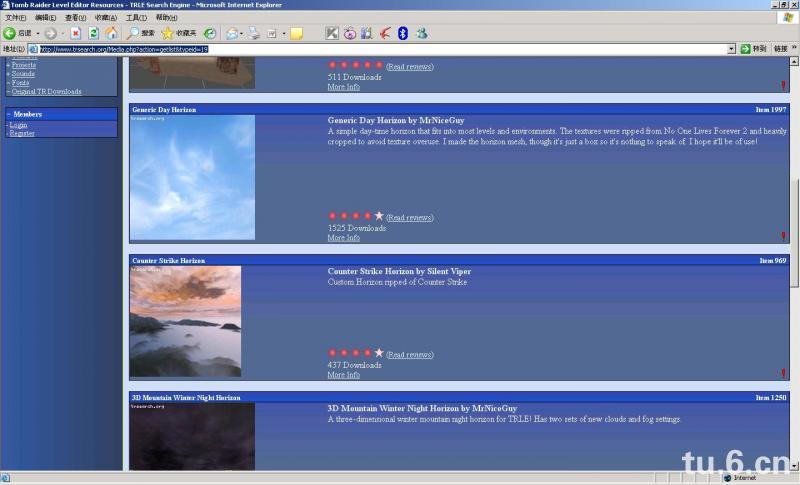Click the Login link in Members
Viewport: 800px width, 485px height.
coord(19,125)
